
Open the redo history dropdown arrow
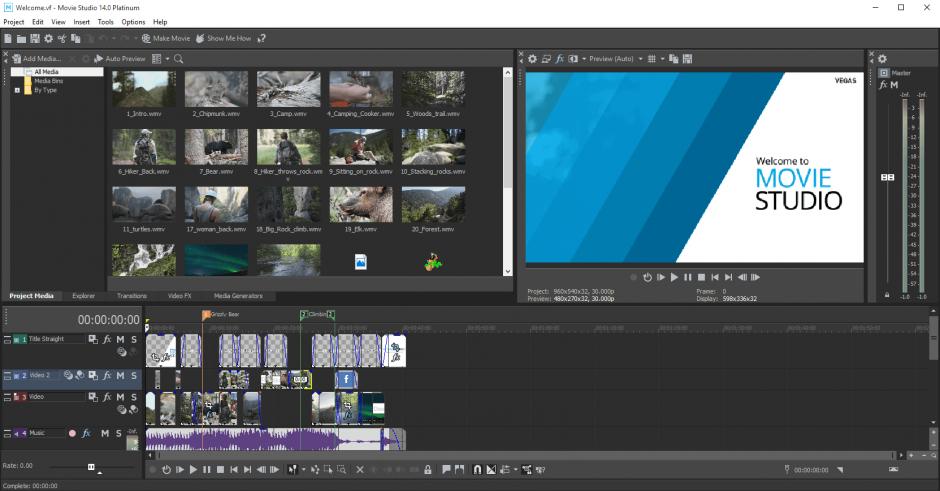coord(135,38)
